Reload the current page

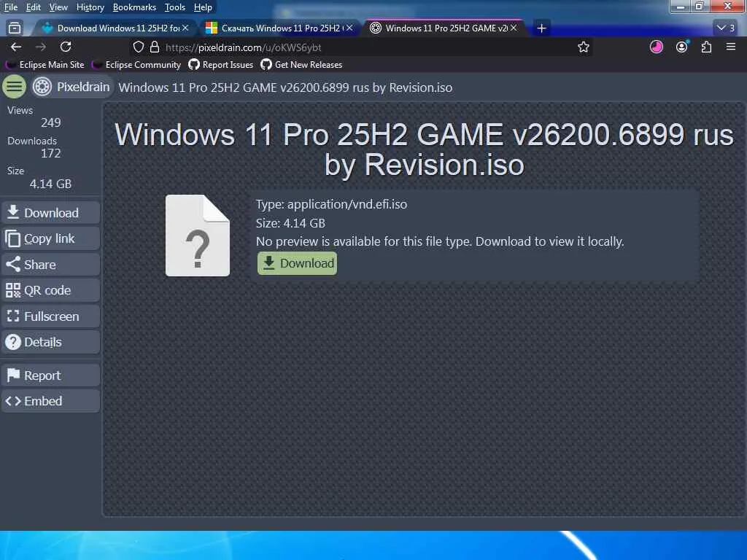(x=66, y=47)
